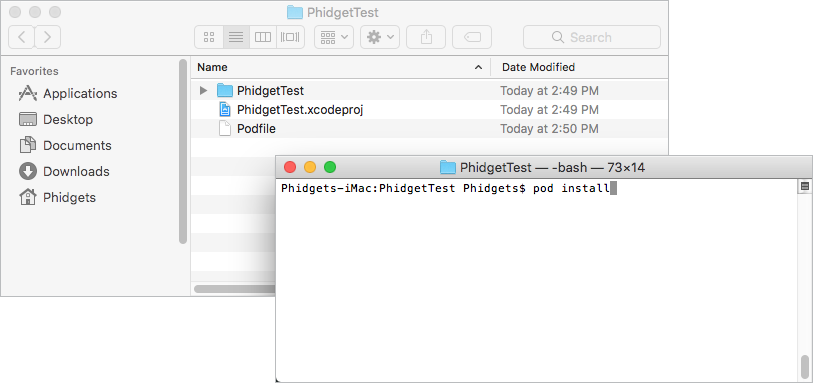Sort files by Date Modified column
813x383 pixels.
point(580,67)
